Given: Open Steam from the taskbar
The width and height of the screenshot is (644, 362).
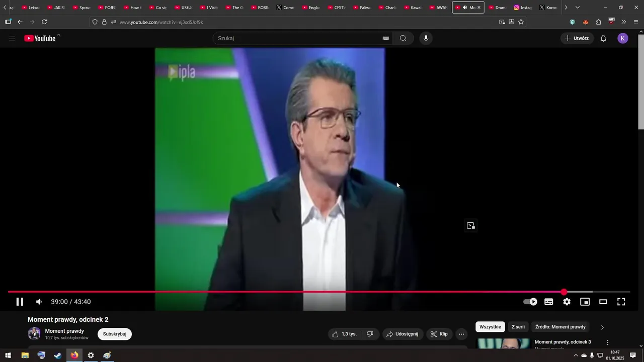Looking at the screenshot, I should click(58, 355).
